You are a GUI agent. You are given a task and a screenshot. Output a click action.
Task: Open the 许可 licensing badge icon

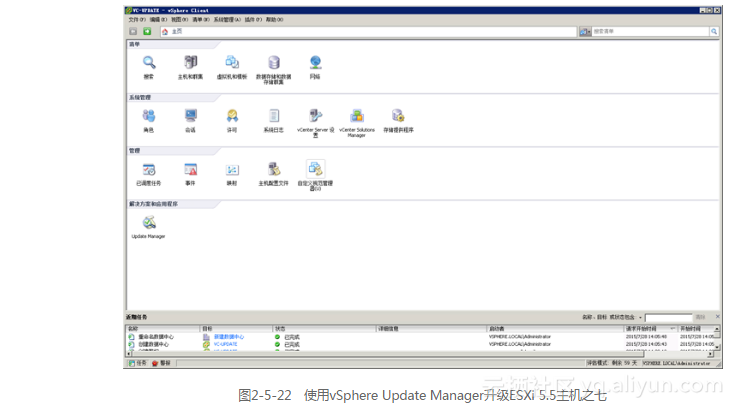click(x=232, y=116)
